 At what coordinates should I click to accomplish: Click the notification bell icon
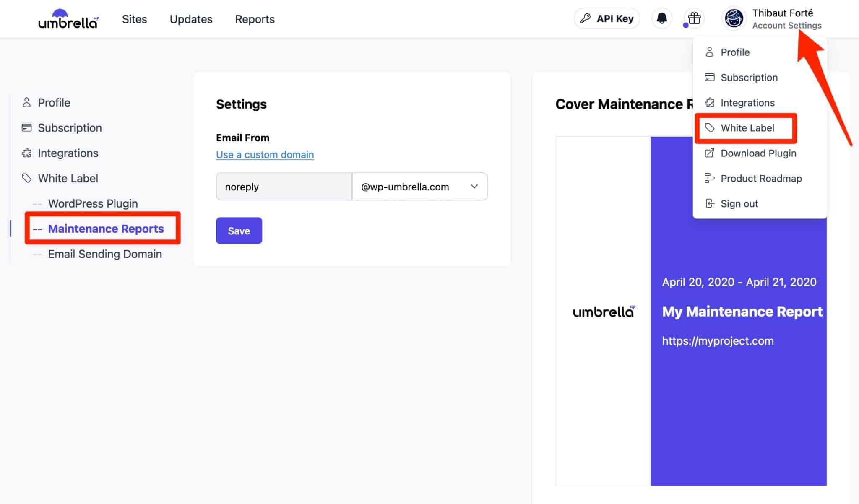[x=662, y=18]
